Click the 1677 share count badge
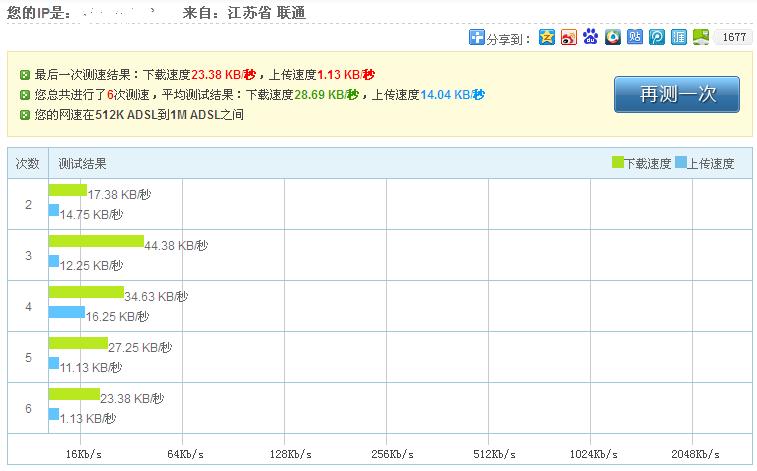Screen dimensions: 757x471 tap(734, 37)
